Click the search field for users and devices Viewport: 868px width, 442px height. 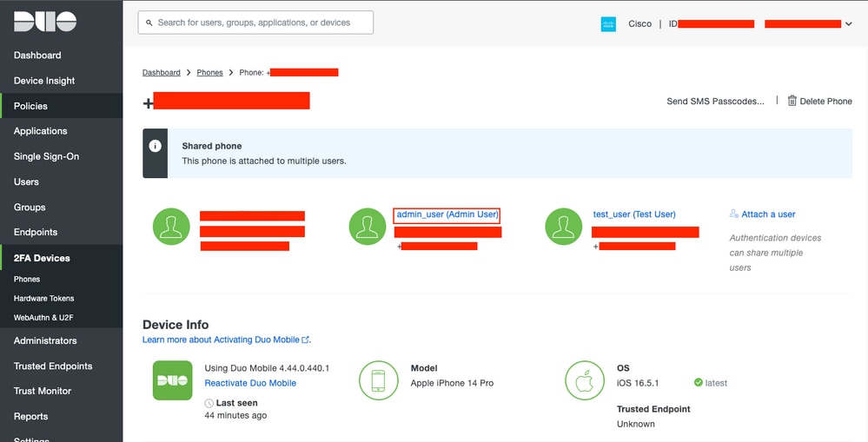tap(255, 23)
